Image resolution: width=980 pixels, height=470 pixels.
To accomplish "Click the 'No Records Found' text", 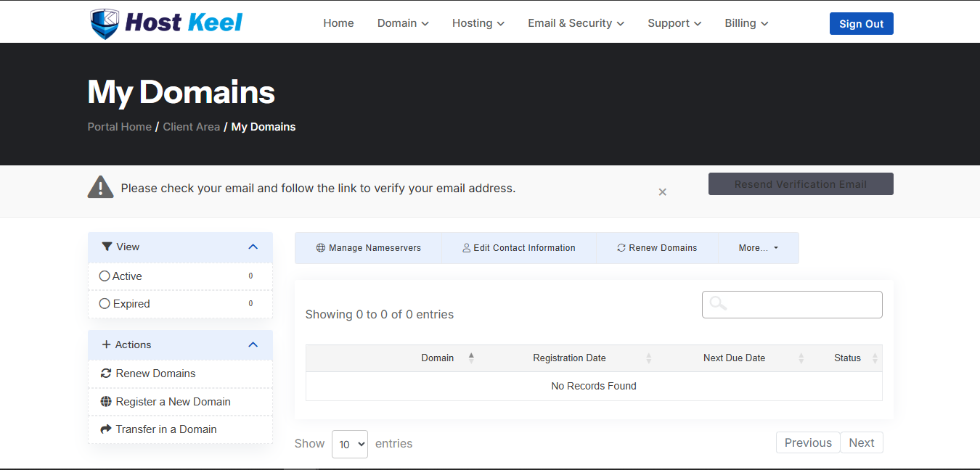I will (594, 386).
